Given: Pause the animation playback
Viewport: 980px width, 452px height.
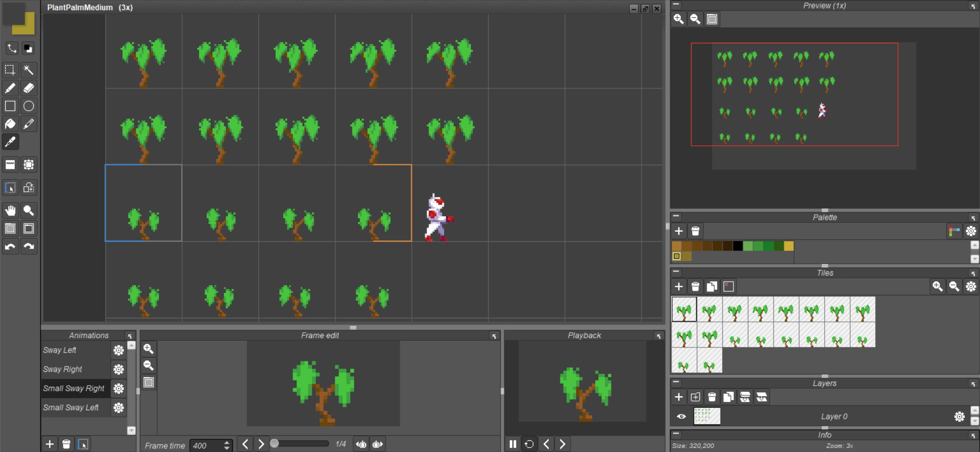Looking at the screenshot, I should (513, 444).
